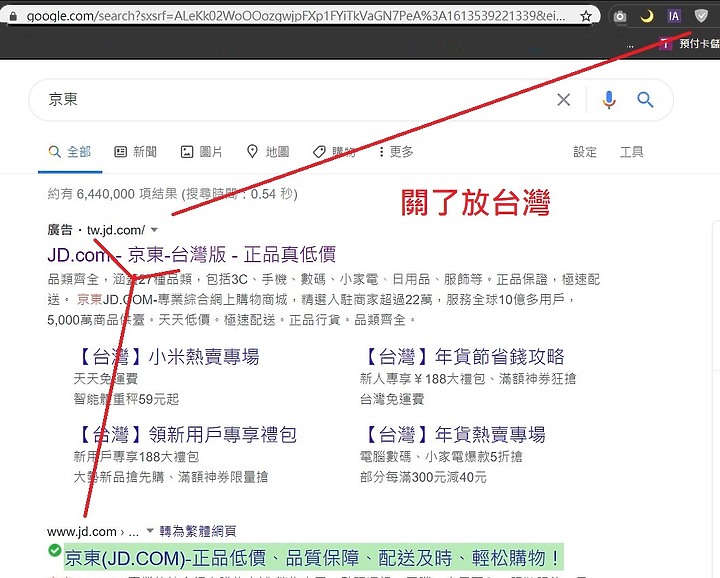This screenshot has width=720, height=578.
Task: Switch to the 新聞 tab
Action: pos(135,152)
